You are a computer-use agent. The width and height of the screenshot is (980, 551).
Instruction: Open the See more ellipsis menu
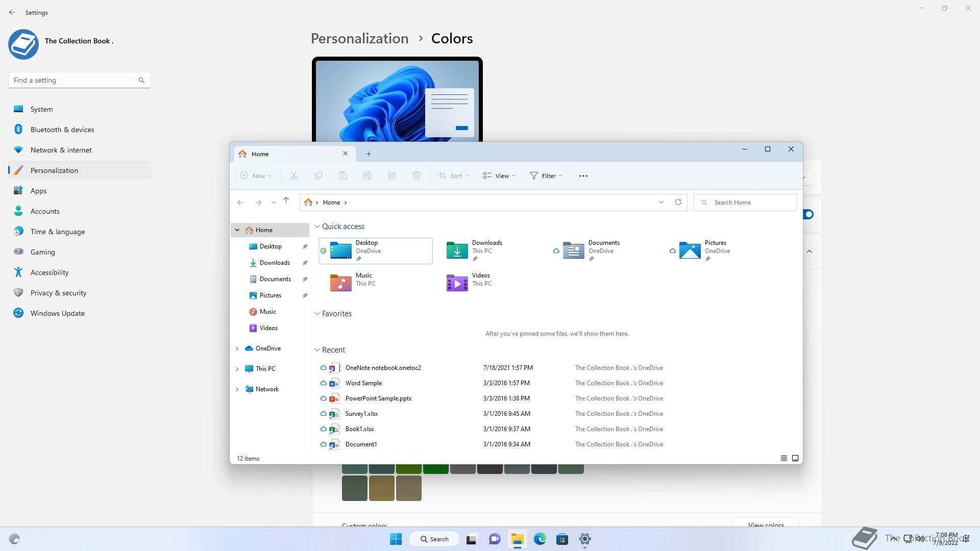(x=583, y=176)
